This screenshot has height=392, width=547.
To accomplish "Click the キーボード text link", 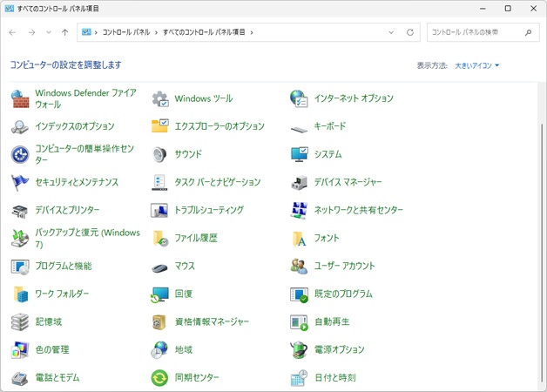I will [330, 126].
